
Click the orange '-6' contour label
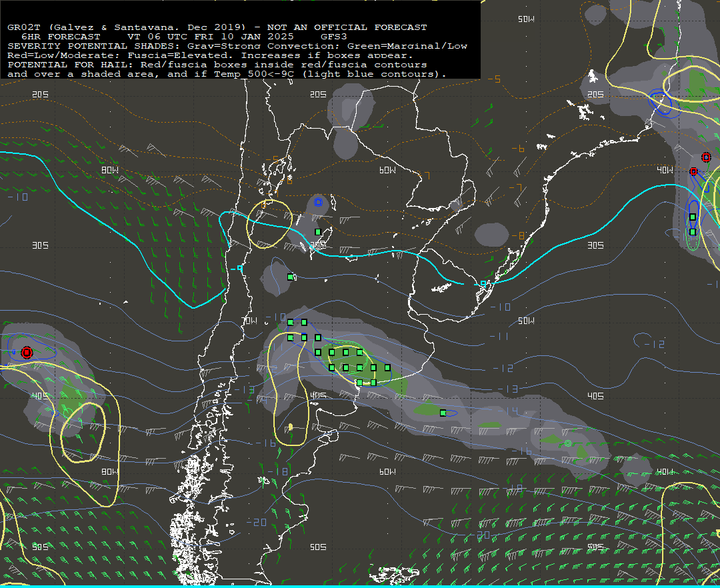tap(518, 149)
